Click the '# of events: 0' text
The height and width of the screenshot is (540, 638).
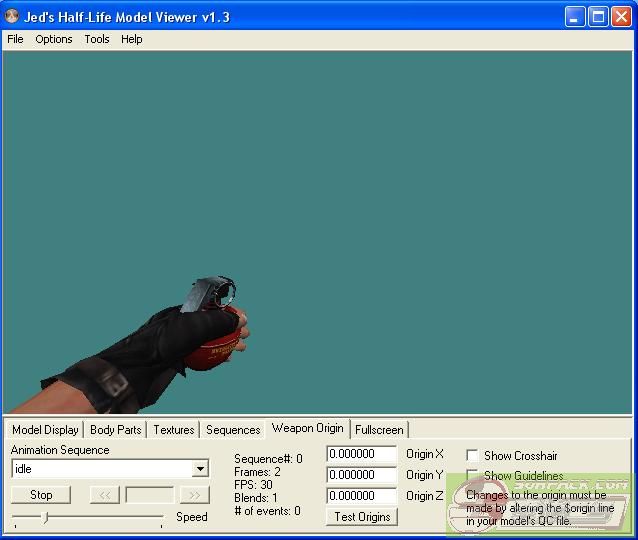point(267,511)
